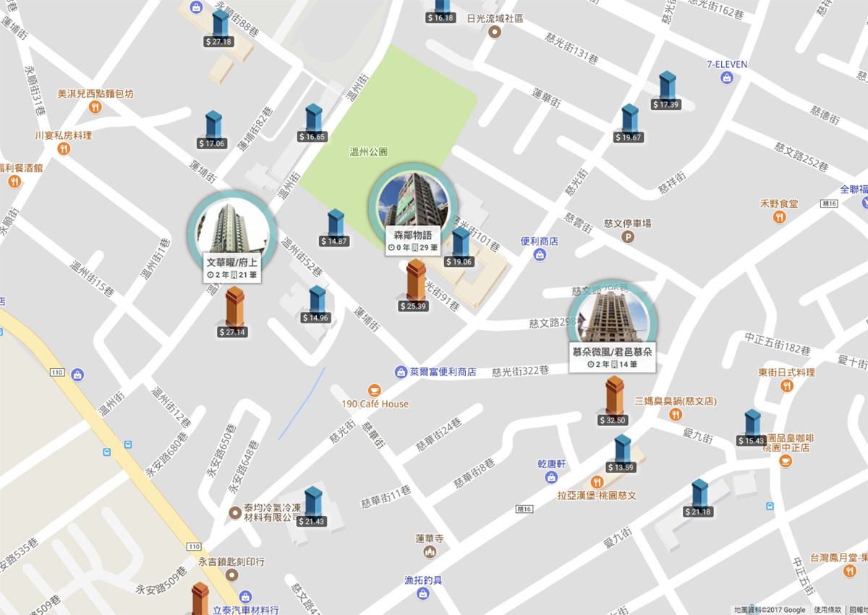Screen dimensions: 868x615
Task: Click the 溫州公園 park label
Action: click(369, 152)
